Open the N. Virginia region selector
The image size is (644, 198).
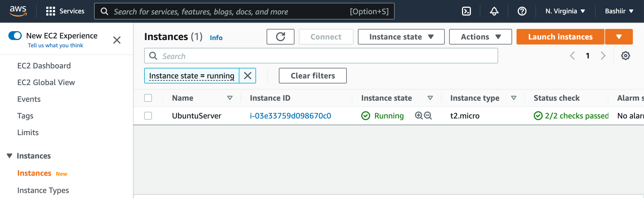tap(565, 11)
